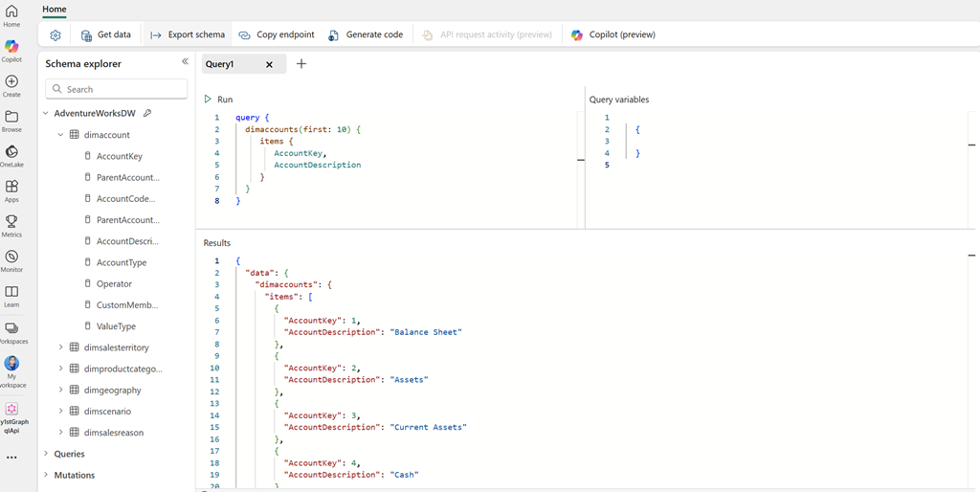Viewport: 980px width, 492px height.
Task: Open Workspaces in the left sidebar
Action: (x=11, y=332)
